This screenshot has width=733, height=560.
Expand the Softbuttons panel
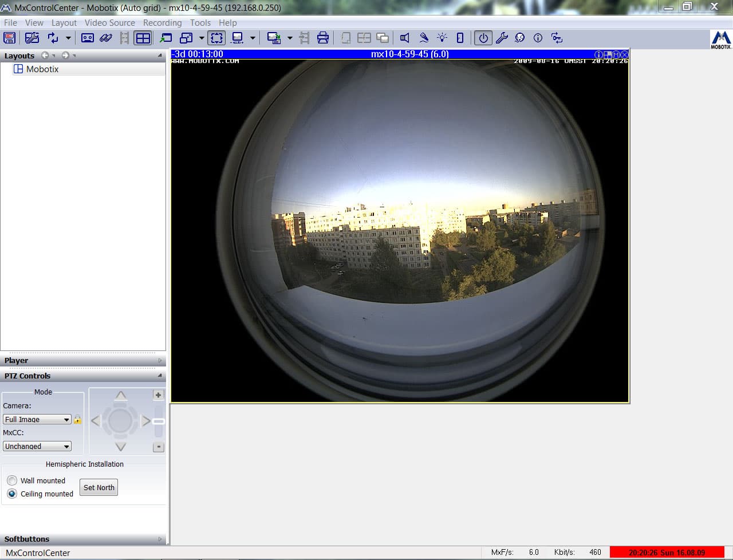point(84,539)
